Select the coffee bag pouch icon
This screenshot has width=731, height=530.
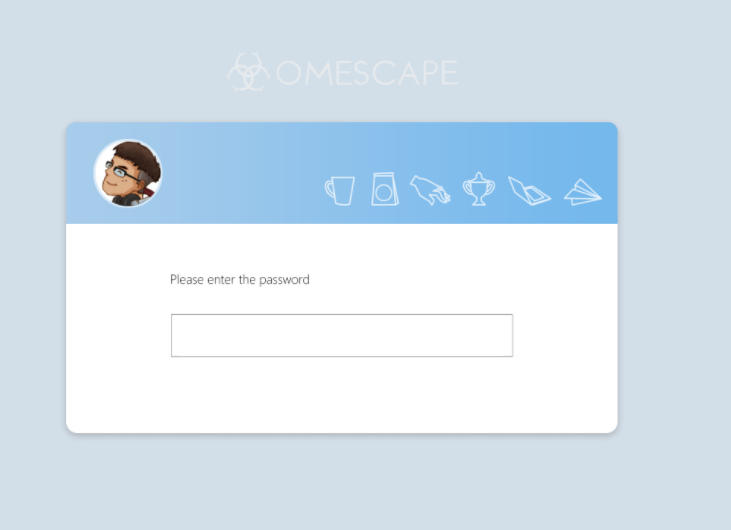pos(385,189)
